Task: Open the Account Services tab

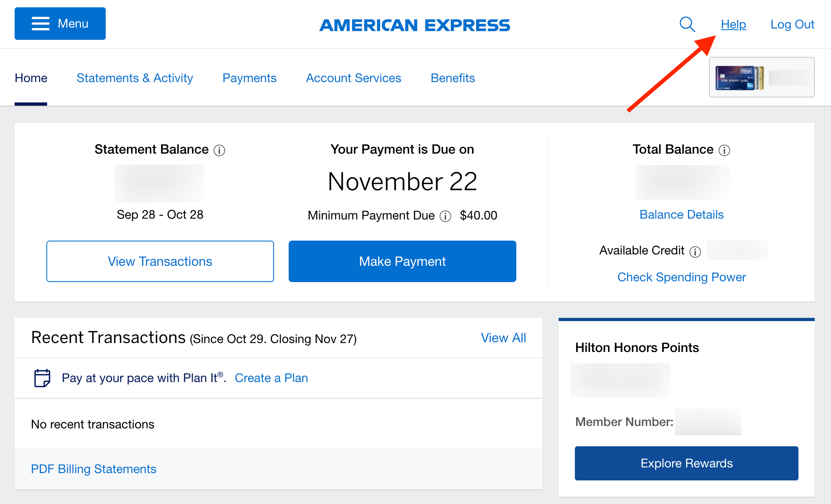Action: click(353, 78)
